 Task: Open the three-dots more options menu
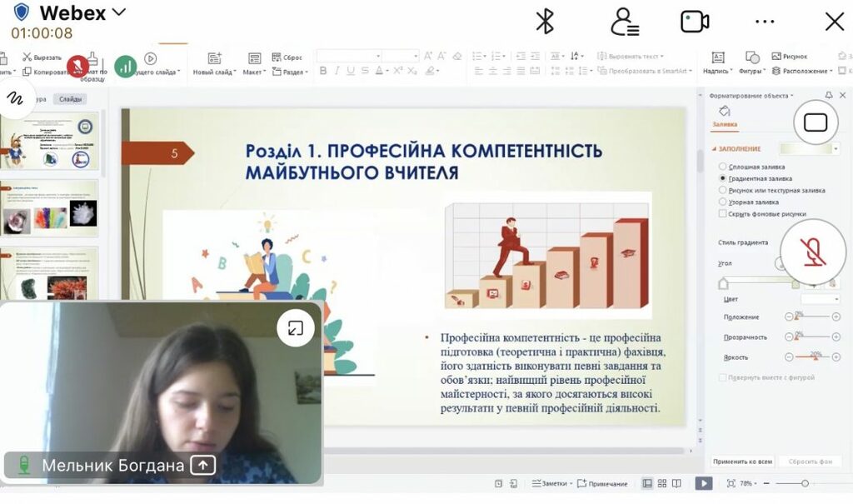[x=765, y=22]
